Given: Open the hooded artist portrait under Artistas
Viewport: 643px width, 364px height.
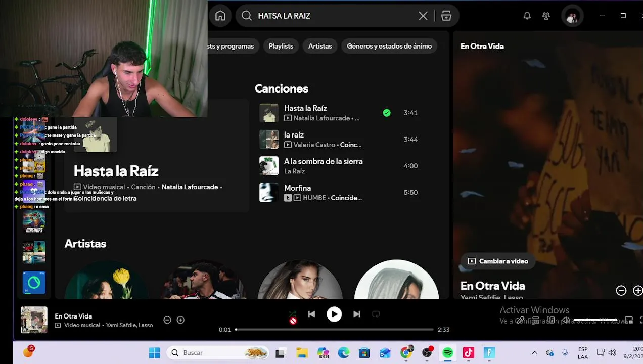Looking at the screenshot, I should pos(396,280).
